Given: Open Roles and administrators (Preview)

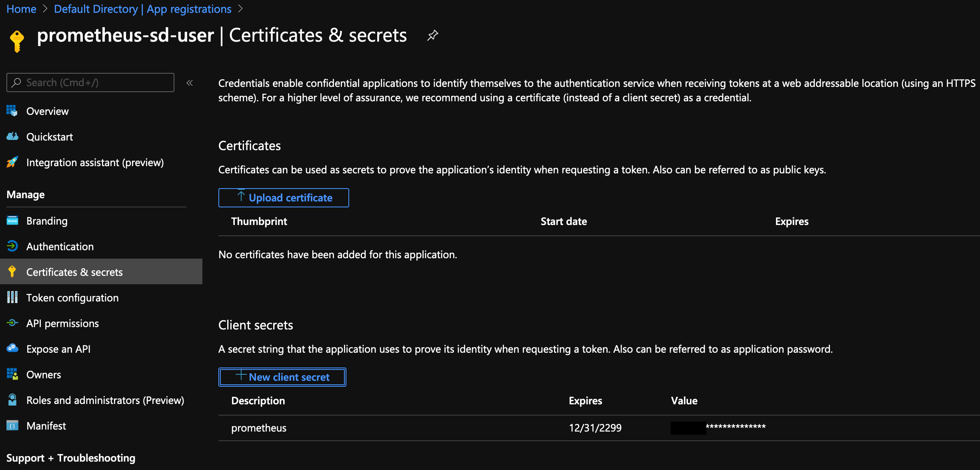Looking at the screenshot, I should point(105,400).
